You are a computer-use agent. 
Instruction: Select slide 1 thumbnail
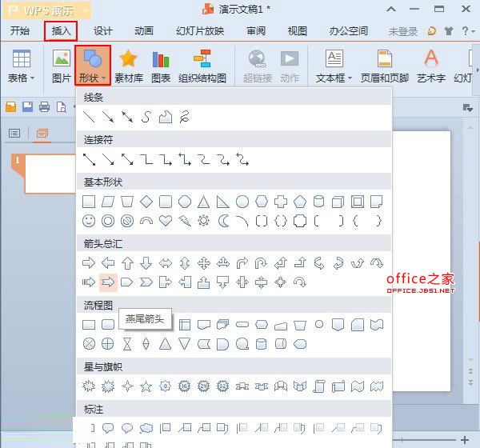coord(50,174)
